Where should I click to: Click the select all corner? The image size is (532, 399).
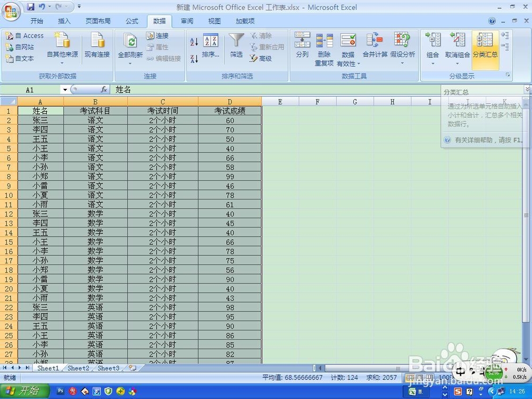tap(9, 102)
